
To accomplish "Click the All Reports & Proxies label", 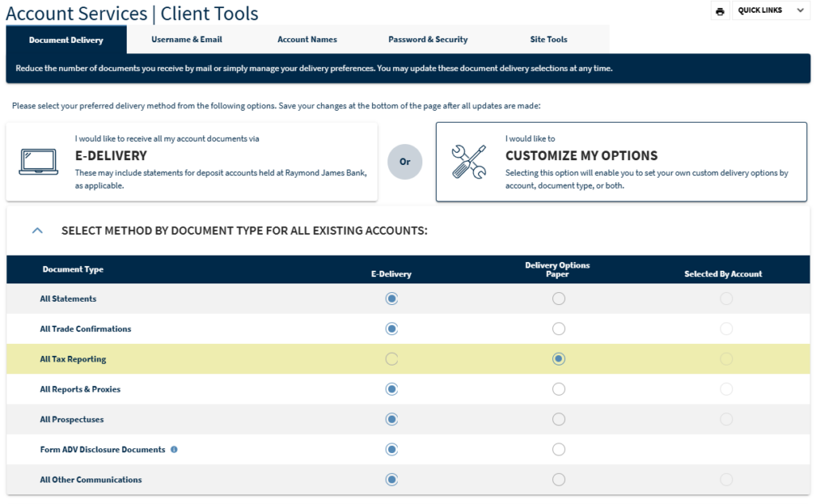I will click(80, 389).
